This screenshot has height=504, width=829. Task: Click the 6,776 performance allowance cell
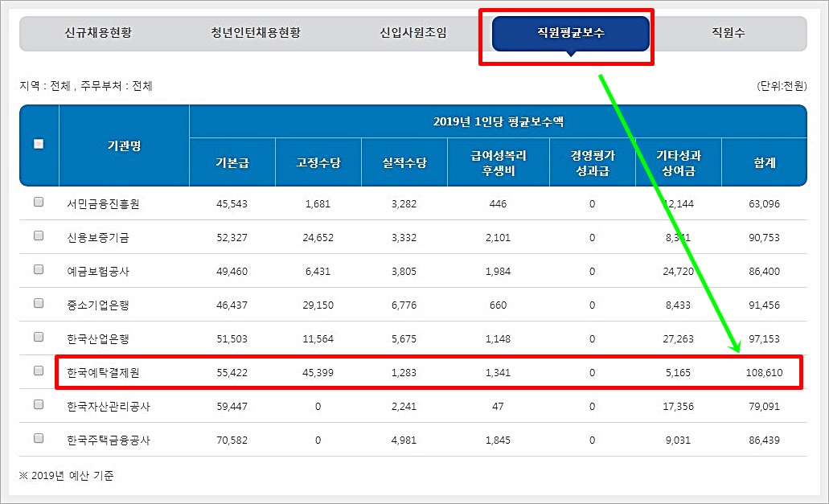(x=404, y=305)
